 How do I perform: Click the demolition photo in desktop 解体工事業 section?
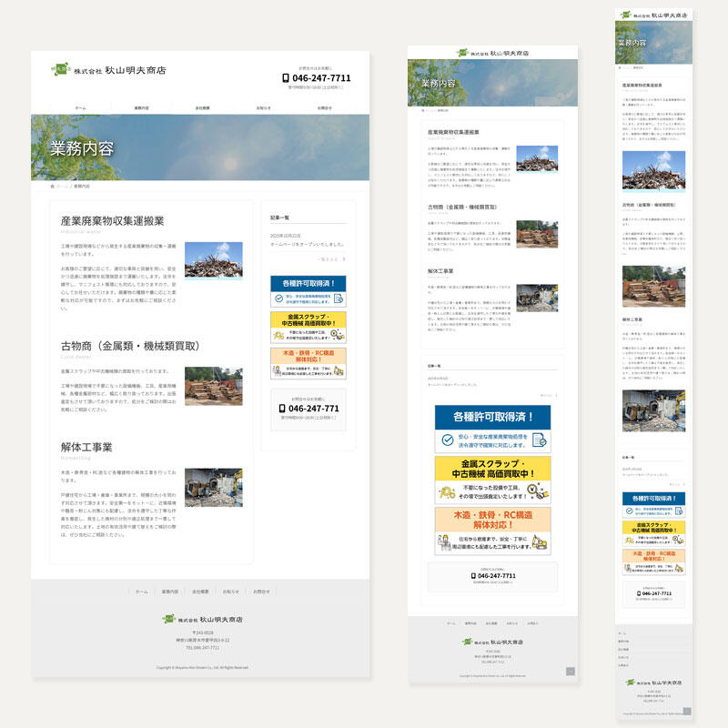click(213, 487)
